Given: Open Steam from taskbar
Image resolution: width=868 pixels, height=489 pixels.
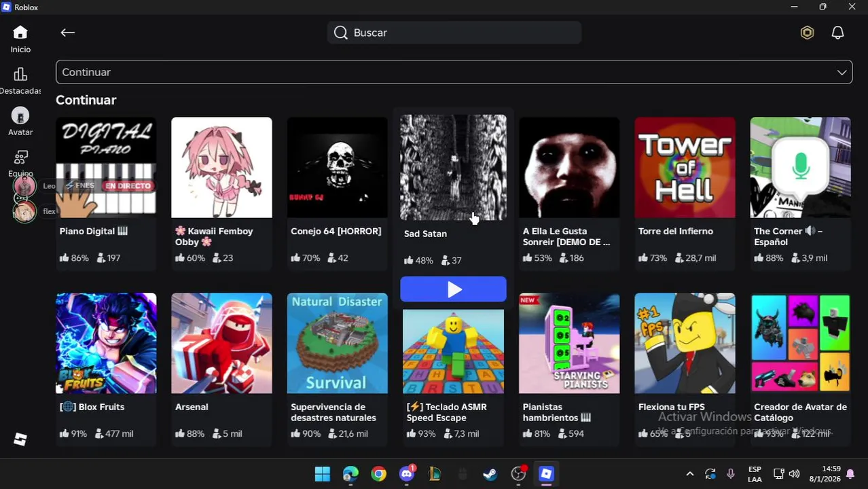Looking at the screenshot, I should [x=490, y=474].
